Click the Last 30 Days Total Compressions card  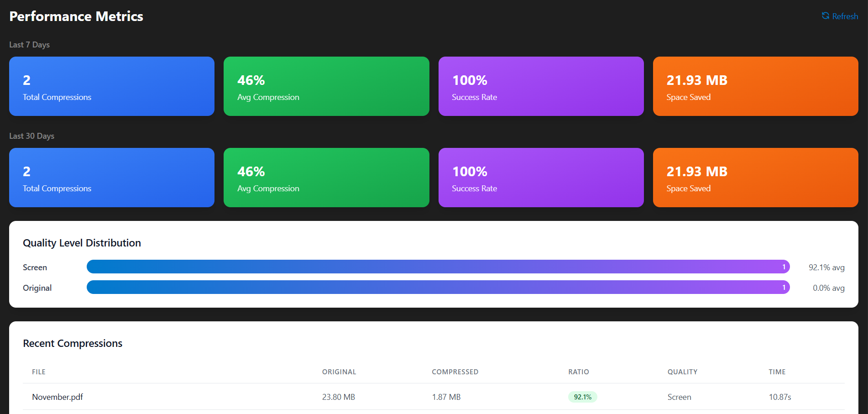tap(112, 178)
